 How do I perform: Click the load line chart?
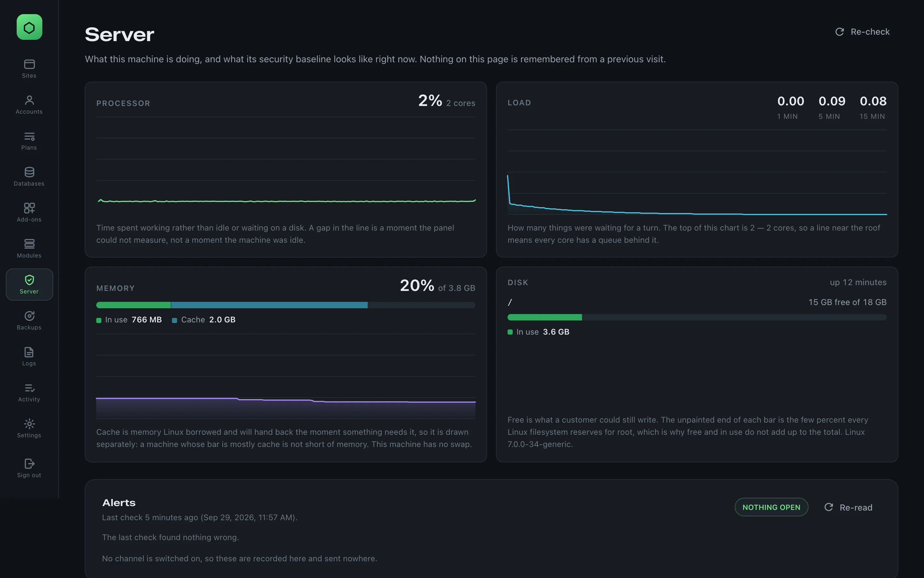(697, 172)
